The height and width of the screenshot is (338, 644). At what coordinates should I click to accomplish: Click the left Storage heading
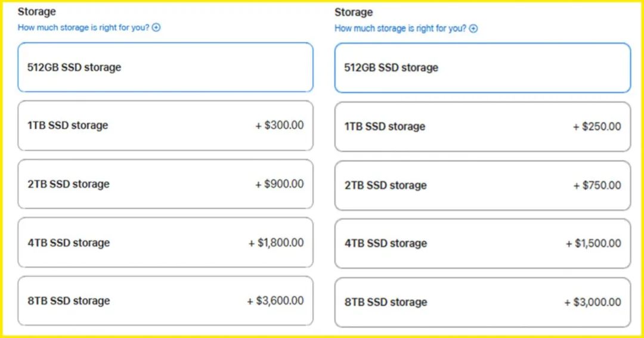pos(36,11)
